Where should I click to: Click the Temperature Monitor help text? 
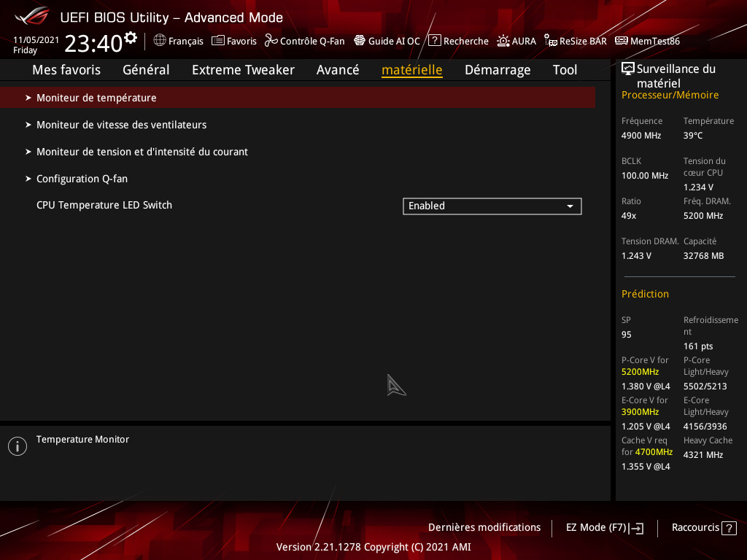83,440
